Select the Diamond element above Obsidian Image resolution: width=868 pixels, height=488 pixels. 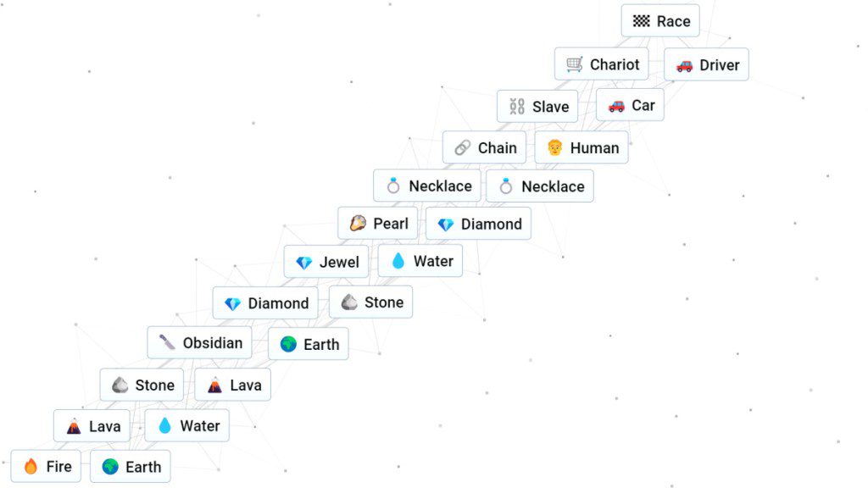pos(265,302)
